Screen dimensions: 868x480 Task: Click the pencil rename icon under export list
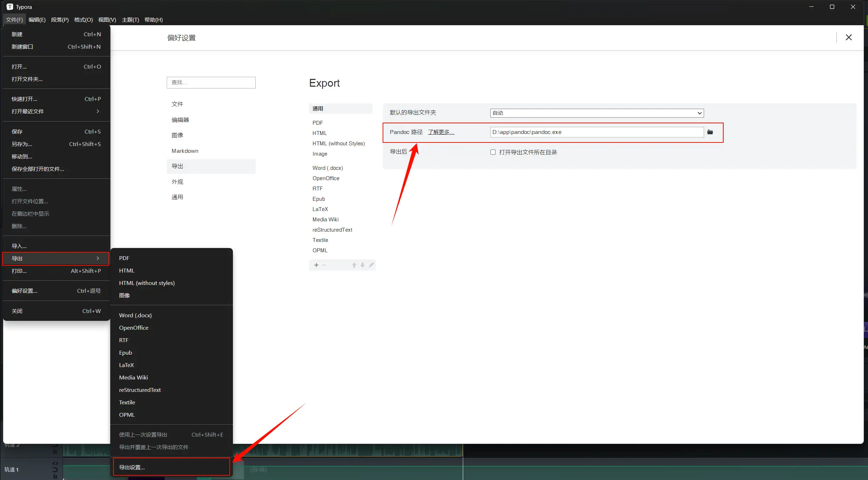click(371, 265)
